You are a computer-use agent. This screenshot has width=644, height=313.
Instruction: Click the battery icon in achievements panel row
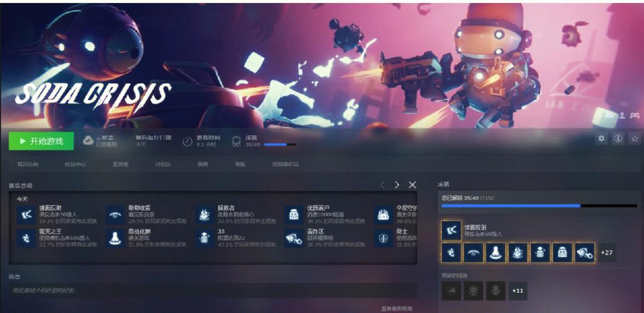(540, 253)
